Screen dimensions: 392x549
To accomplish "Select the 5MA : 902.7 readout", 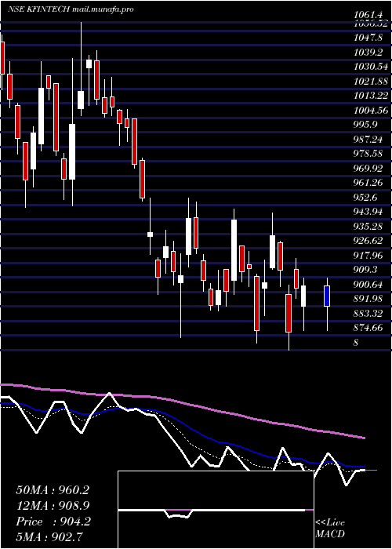I will click(x=49, y=536).
